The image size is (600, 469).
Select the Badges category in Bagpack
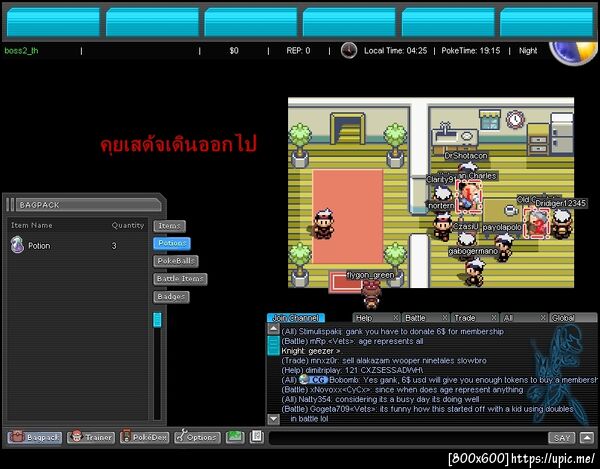pyautogui.click(x=171, y=297)
